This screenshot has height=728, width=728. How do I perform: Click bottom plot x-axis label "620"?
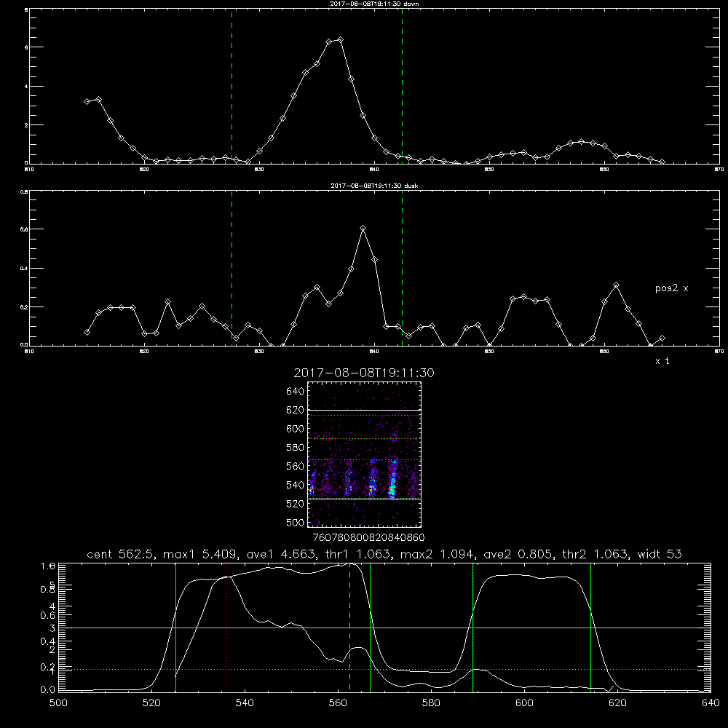tap(617, 703)
